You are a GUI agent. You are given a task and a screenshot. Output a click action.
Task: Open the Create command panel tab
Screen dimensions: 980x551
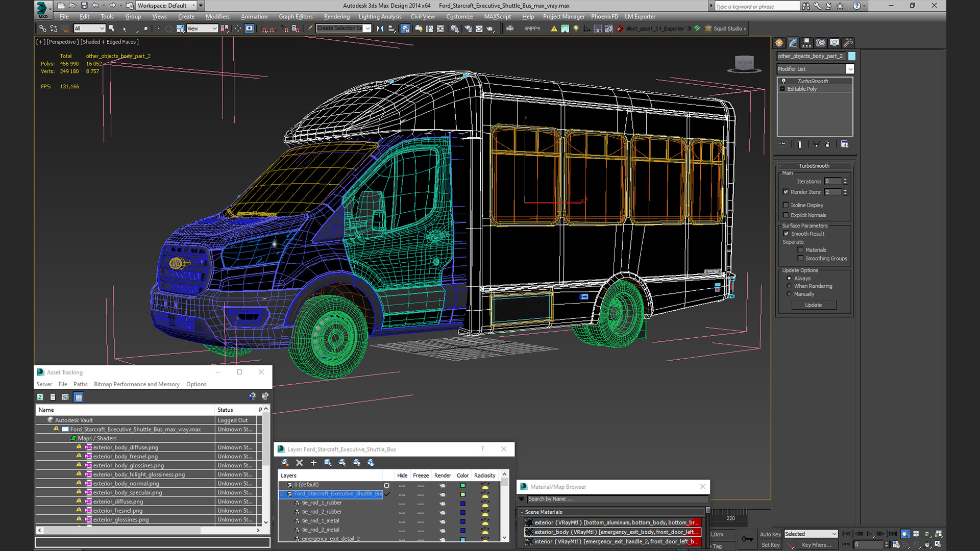[779, 43]
